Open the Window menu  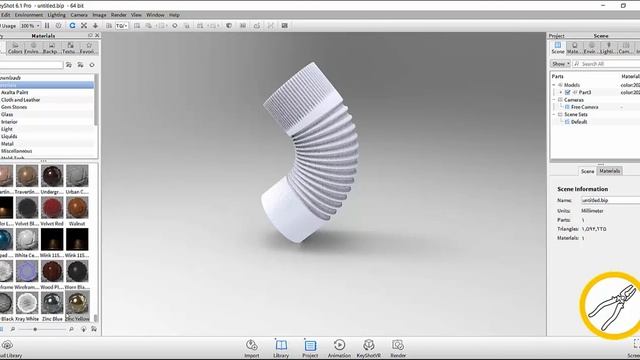(x=155, y=15)
